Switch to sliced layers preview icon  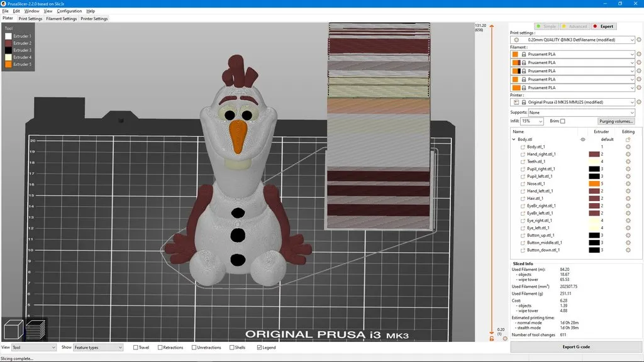(36, 329)
